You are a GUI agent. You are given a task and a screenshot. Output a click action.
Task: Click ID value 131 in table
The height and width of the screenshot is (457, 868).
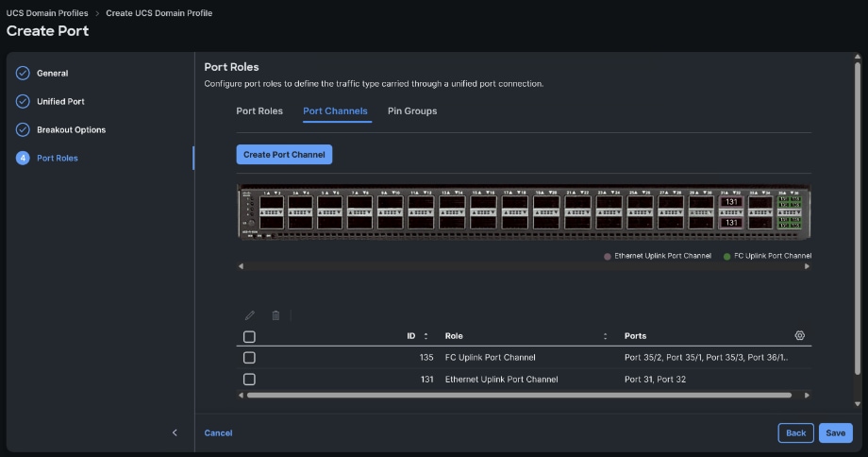(x=426, y=379)
